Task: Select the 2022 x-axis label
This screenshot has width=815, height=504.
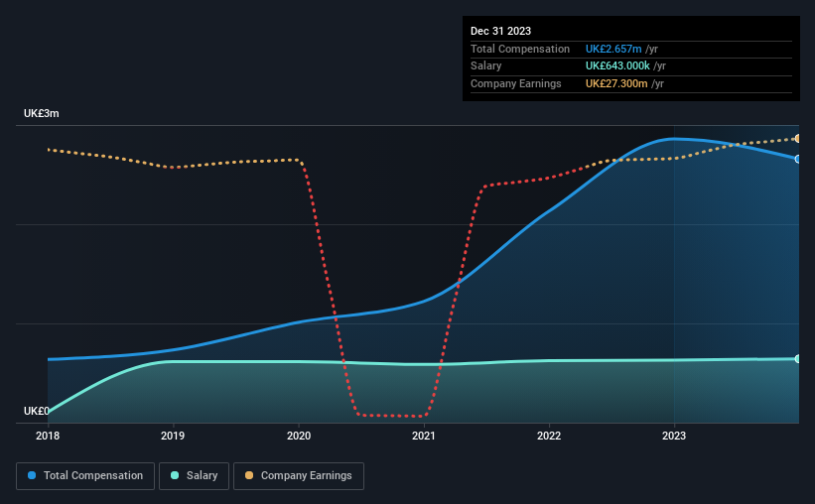Action: click(549, 436)
